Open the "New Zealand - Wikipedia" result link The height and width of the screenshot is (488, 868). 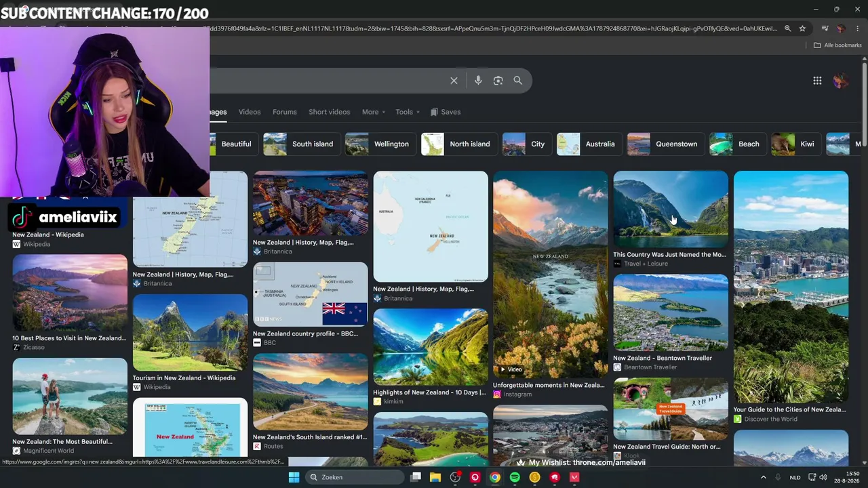(x=48, y=235)
